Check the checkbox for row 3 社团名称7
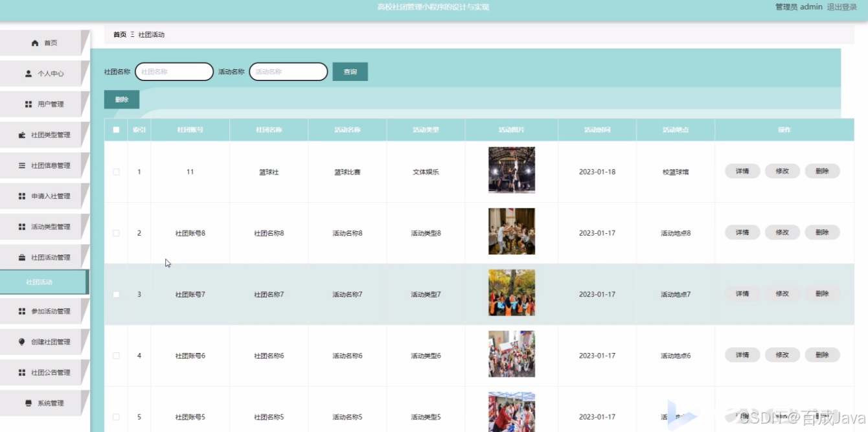 pyautogui.click(x=116, y=294)
